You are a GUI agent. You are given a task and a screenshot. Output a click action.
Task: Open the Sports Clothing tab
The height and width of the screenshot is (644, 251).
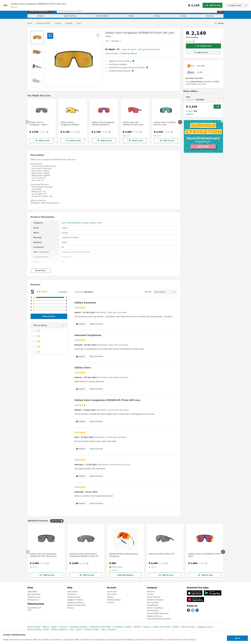coord(70,16)
